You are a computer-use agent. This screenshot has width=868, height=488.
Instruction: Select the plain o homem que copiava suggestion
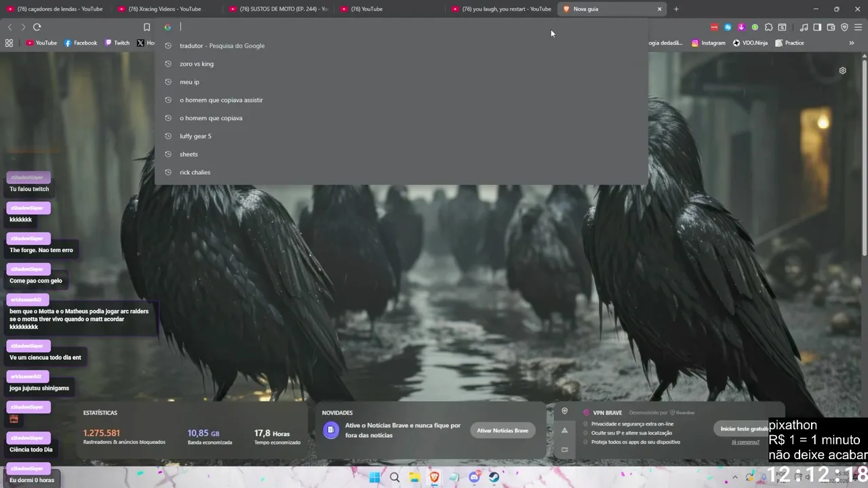coord(401,118)
